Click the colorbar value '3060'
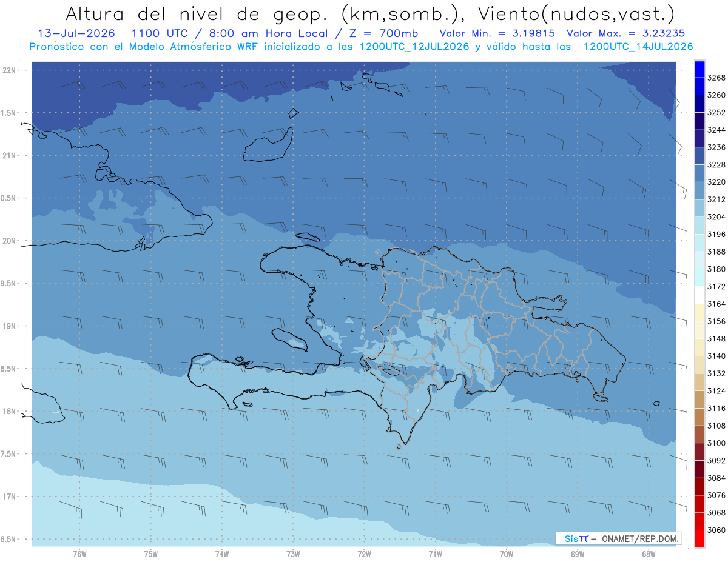 pos(716,530)
